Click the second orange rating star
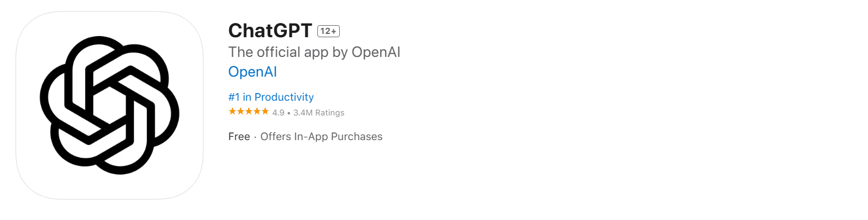Screen dimensions: 868x220 tap(240, 112)
